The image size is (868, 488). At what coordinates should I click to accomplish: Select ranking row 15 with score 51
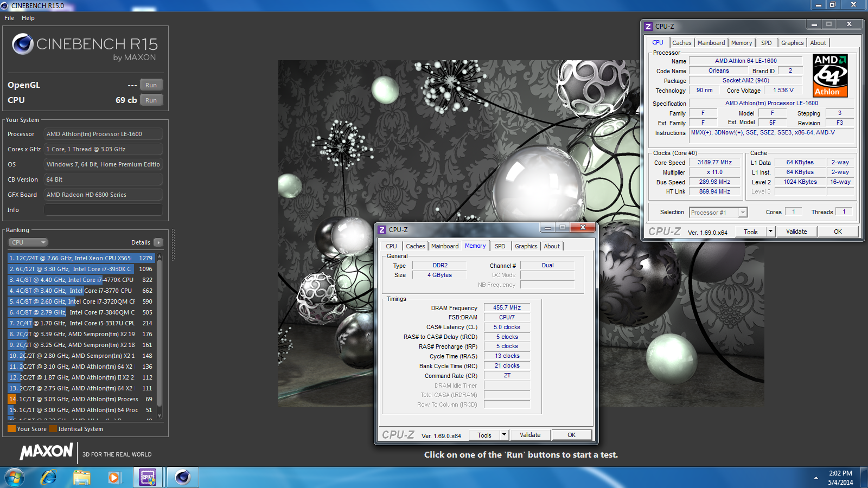click(x=81, y=410)
